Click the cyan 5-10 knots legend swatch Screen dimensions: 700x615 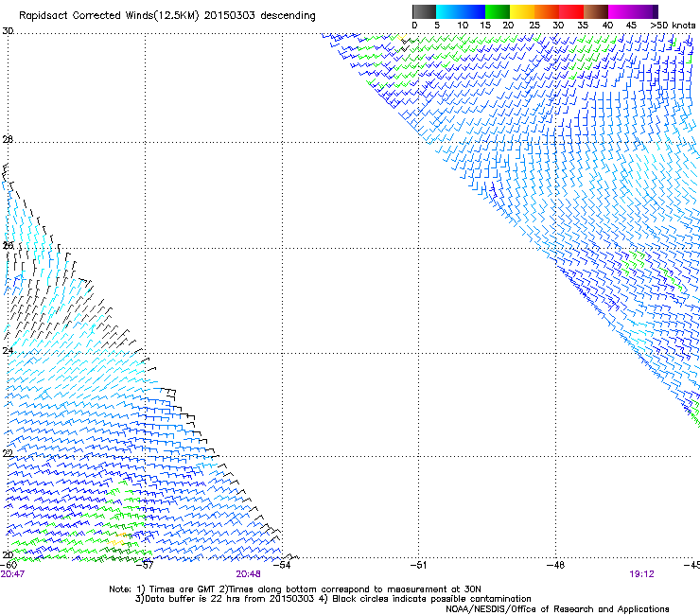[x=448, y=11]
